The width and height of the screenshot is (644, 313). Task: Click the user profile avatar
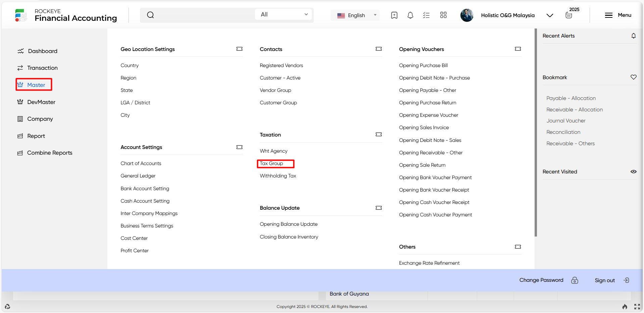pyautogui.click(x=467, y=15)
